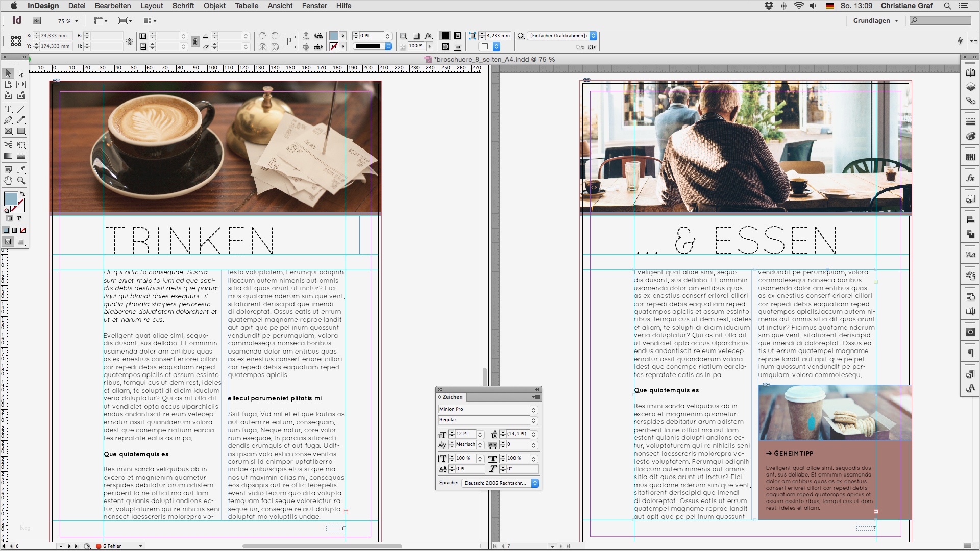Select the Pen tool

[8, 120]
